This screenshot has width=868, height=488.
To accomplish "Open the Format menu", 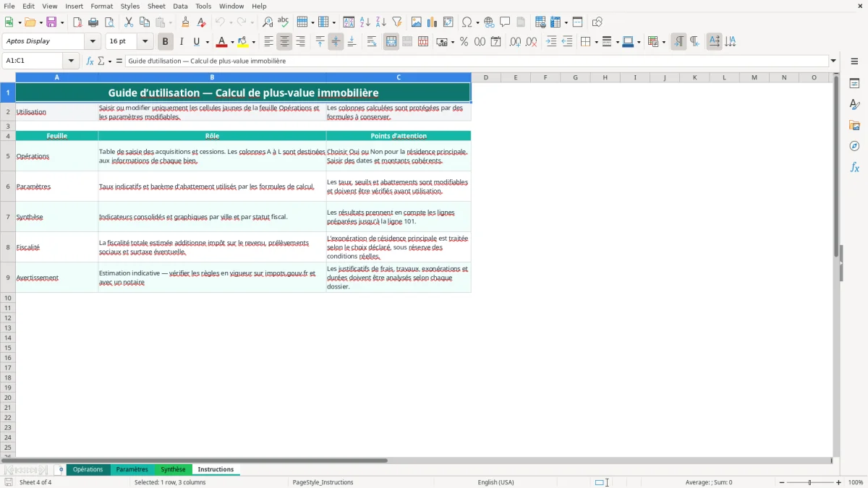I will pyautogui.click(x=102, y=6).
